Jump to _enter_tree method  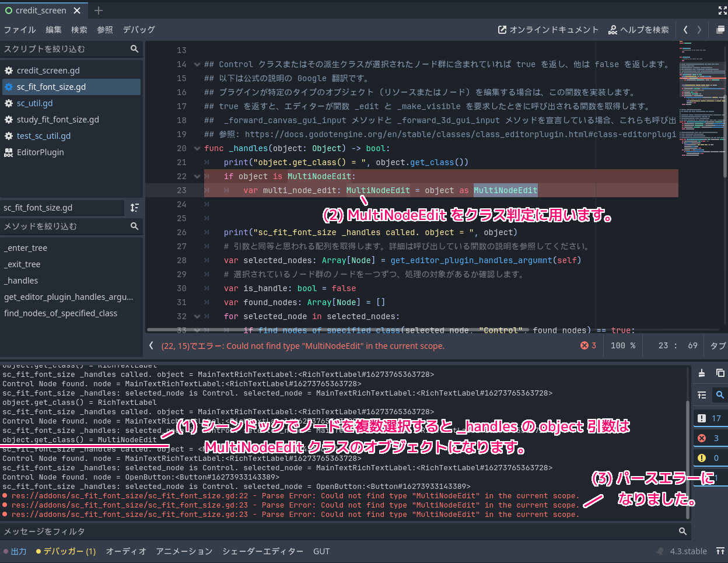pos(71,248)
